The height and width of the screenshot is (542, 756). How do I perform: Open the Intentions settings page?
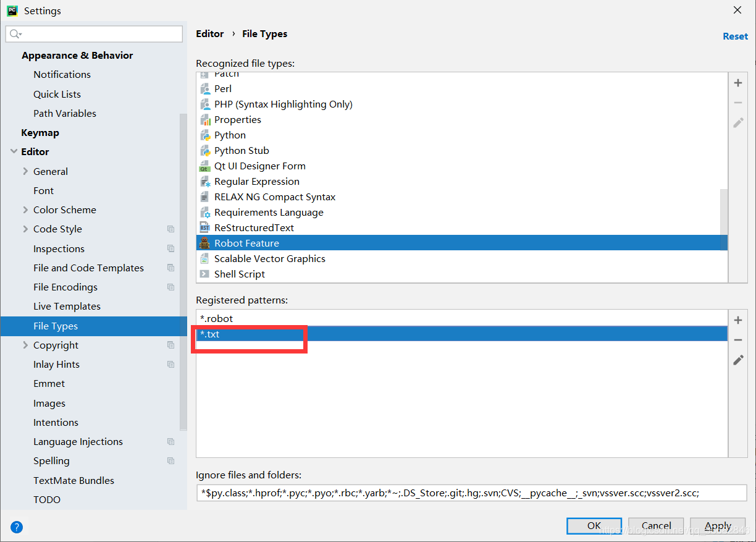click(x=56, y=423)
